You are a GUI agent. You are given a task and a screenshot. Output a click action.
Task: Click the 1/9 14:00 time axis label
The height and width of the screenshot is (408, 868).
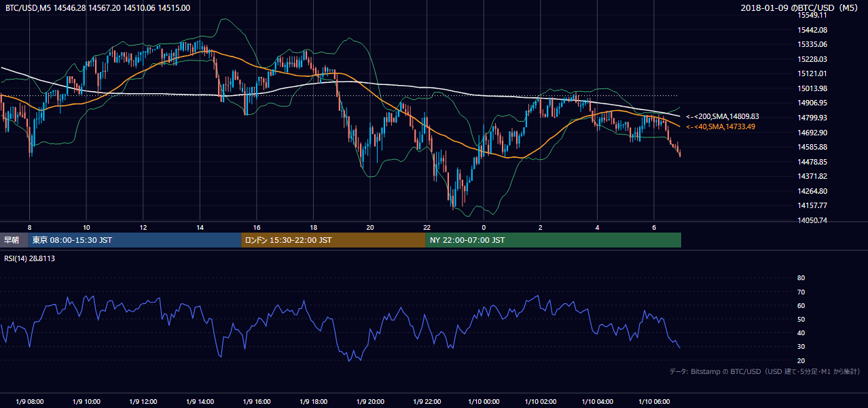point(200,402)
